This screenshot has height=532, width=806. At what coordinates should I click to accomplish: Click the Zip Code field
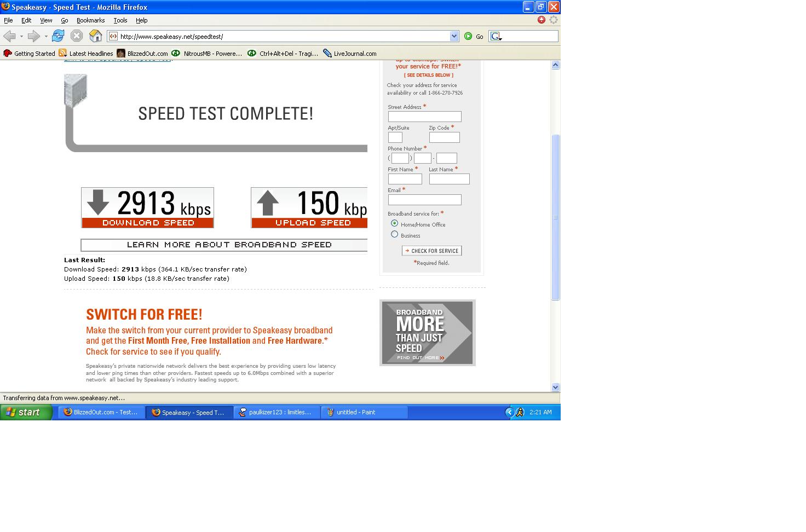pyautogui.click(x=445, y=137)
